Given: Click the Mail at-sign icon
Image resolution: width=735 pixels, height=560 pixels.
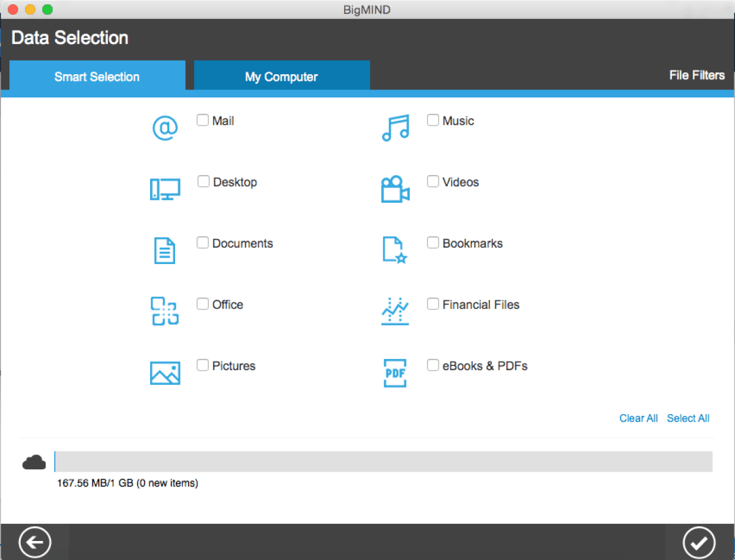Looking at the screenshot, I should [x=165, y=129].
